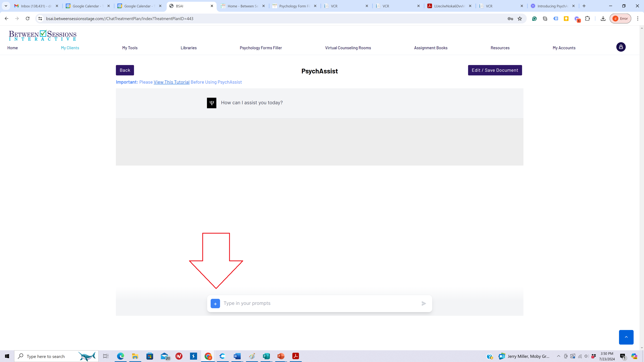Image resolution: width=644 pixels, height=362 pixels.
Task: Open Assignment Books menu
Action: (x=431, y=48)
